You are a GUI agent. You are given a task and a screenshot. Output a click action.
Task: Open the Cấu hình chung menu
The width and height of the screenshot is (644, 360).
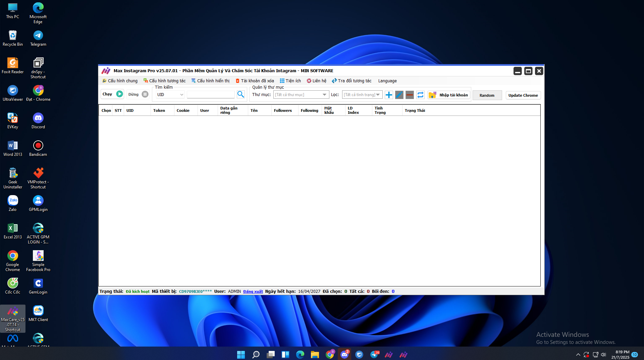tap(120, 81)
